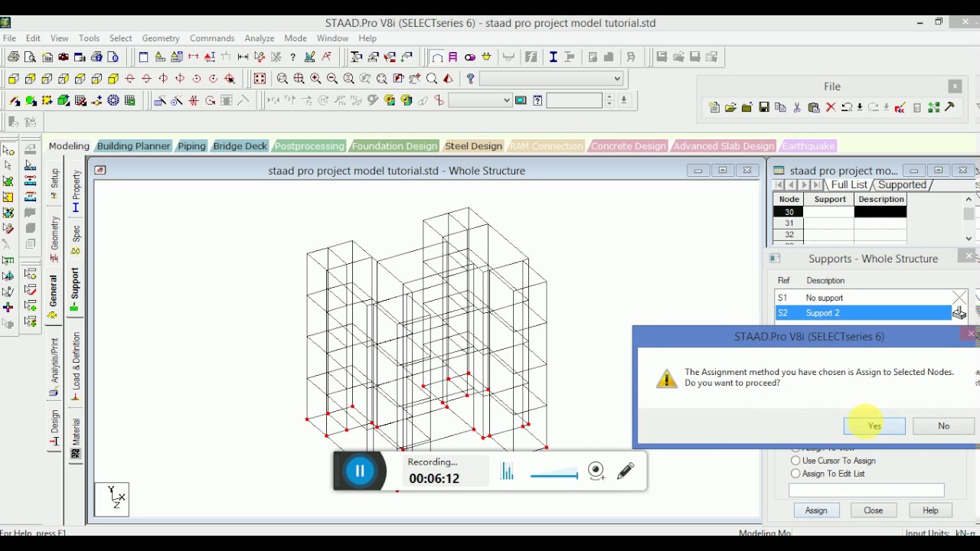The width and height of the screenshot is (980, 551).
Task: Open the Commands menu
Action: [212, 38]
